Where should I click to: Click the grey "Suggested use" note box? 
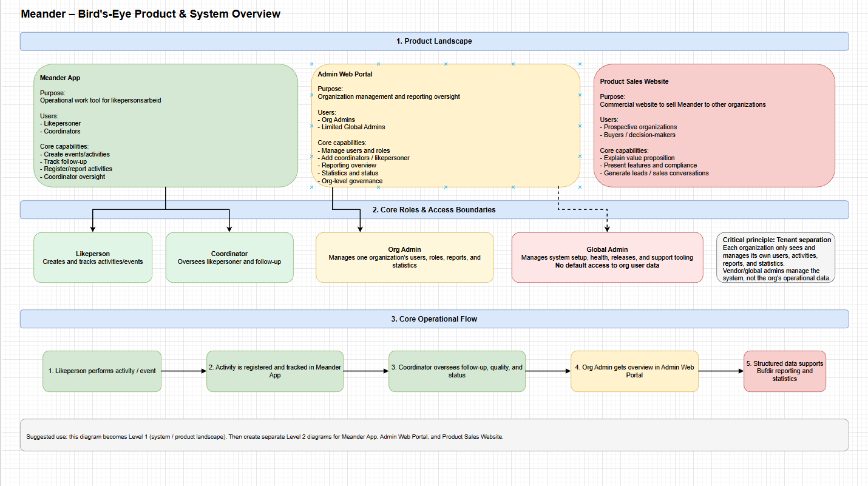[434, 435]
